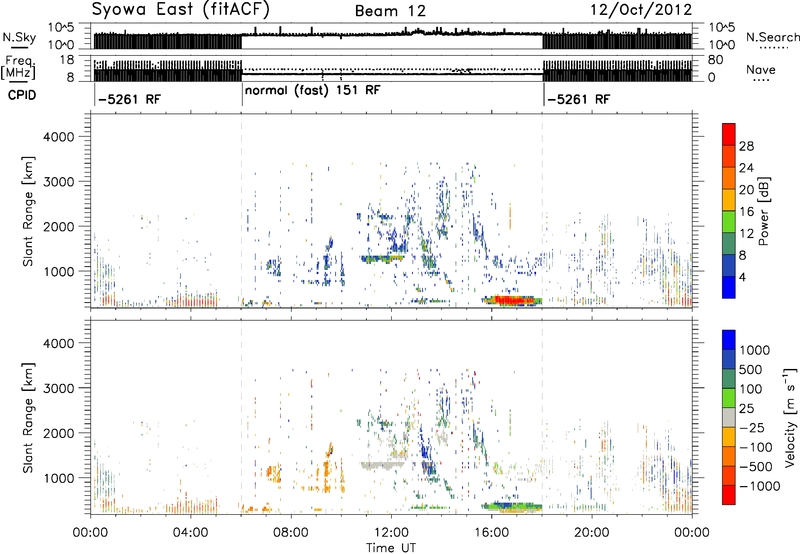This screenshot has width=800, height=554.
Task: Click the "normal (fast) 151 RF" label
Action: 313,91
